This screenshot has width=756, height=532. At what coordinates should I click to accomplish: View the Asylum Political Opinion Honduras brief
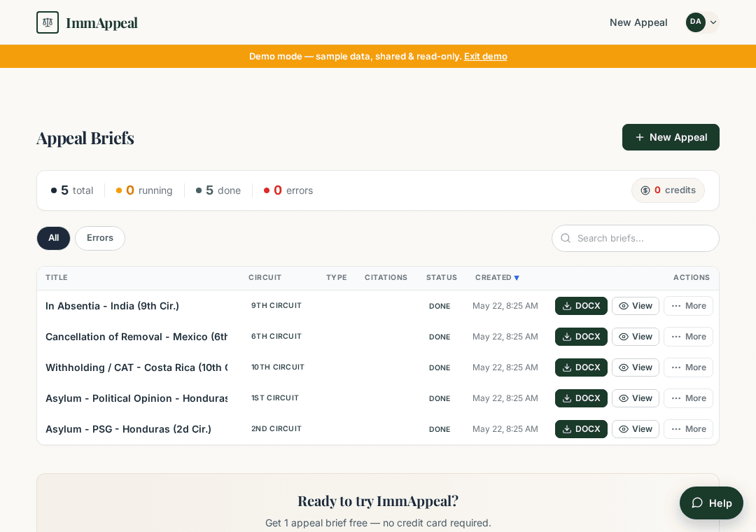tap(636, 398)
